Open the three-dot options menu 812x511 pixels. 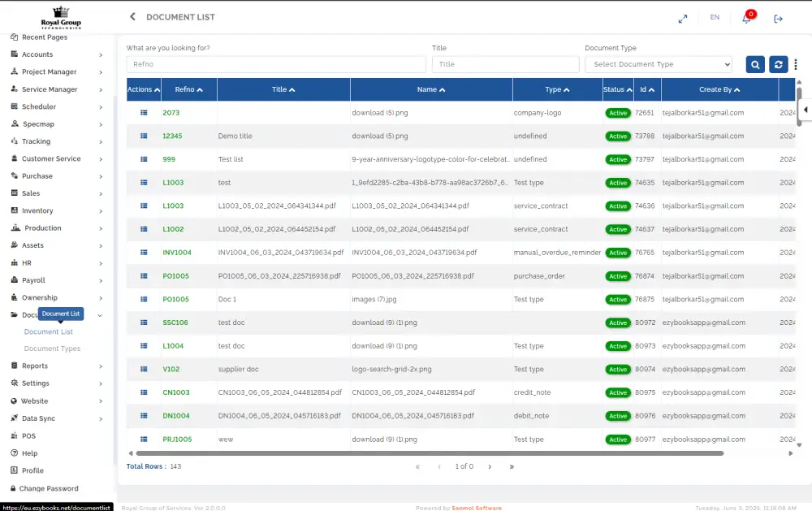tap(797, 65)
